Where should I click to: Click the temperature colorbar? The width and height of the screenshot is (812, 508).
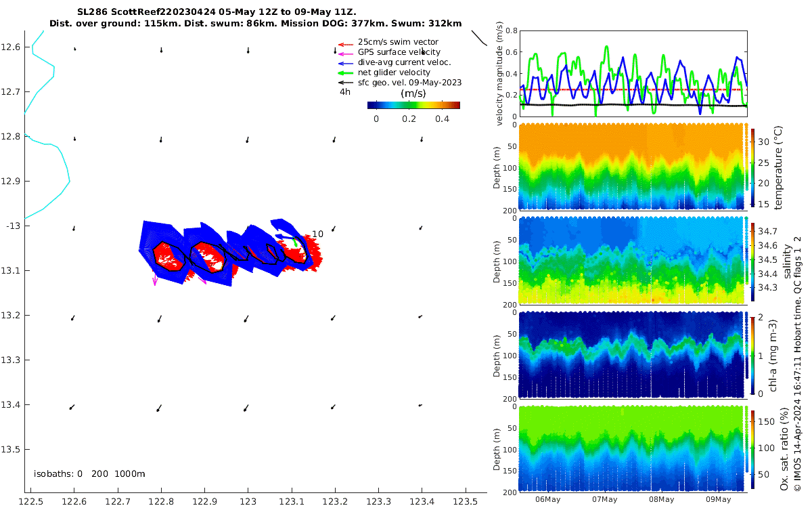(752, 168)
